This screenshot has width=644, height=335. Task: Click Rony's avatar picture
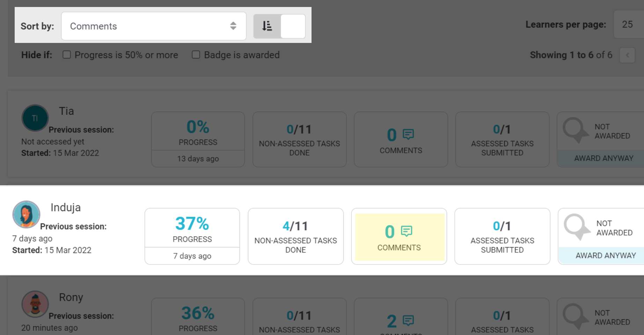click(x=35, y=304)
